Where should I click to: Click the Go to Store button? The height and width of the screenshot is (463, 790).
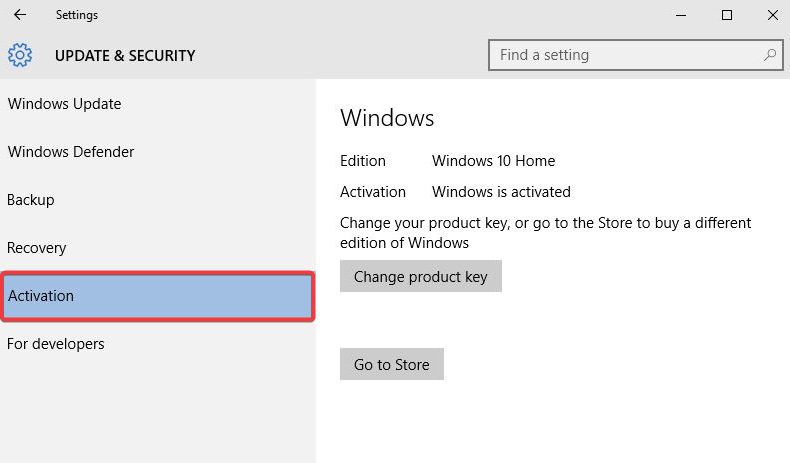391,364
